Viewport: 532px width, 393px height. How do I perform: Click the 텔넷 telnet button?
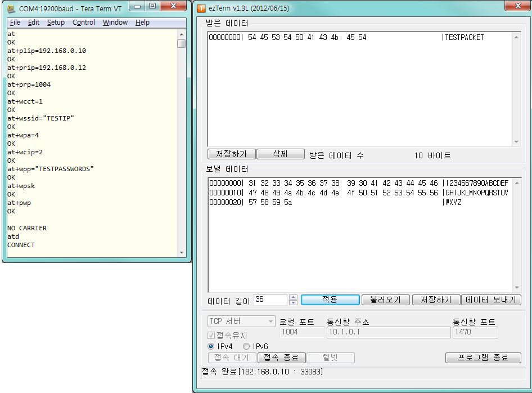point(331,358)
